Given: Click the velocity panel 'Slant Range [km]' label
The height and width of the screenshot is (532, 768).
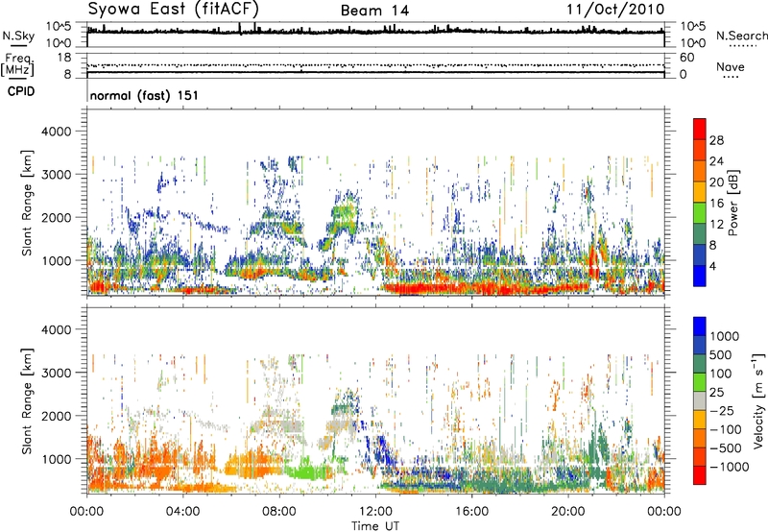Looking at the screenshot, I should 27,401.
